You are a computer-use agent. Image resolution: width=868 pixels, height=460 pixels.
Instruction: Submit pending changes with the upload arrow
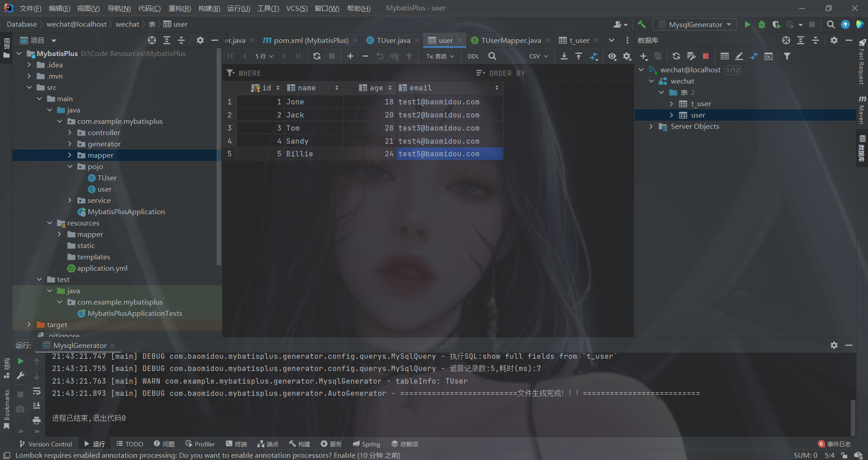click(408, 56)
